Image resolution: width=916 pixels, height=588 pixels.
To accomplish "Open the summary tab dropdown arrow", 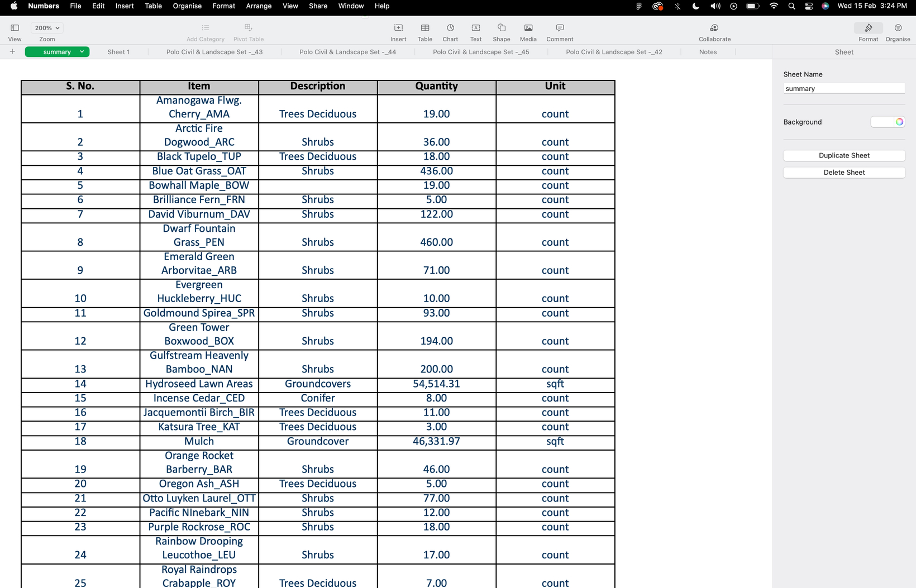I will [x=82, y=52].
